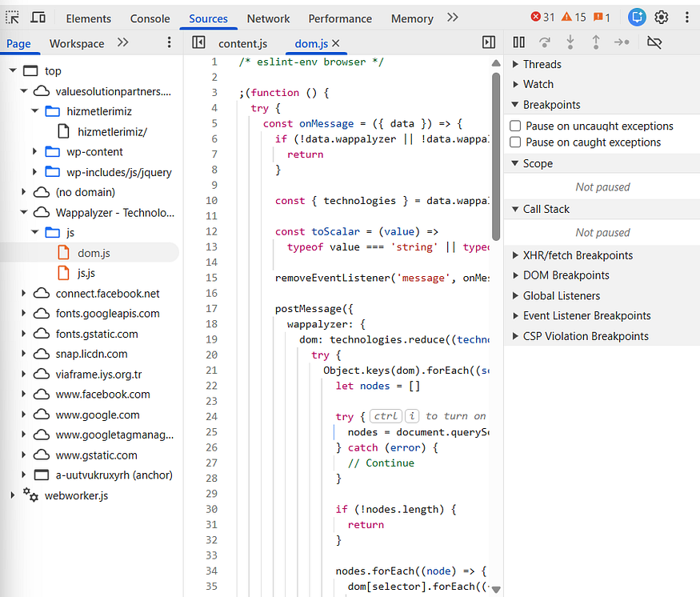Deactivate breakpoints icon
700x597 pixels.
pos(654,42)
